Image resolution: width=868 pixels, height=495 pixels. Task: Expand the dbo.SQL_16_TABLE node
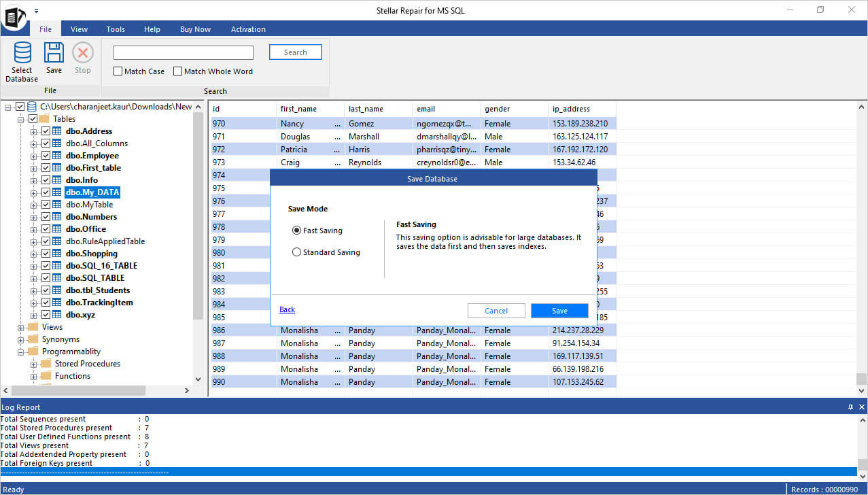[34, 266]
